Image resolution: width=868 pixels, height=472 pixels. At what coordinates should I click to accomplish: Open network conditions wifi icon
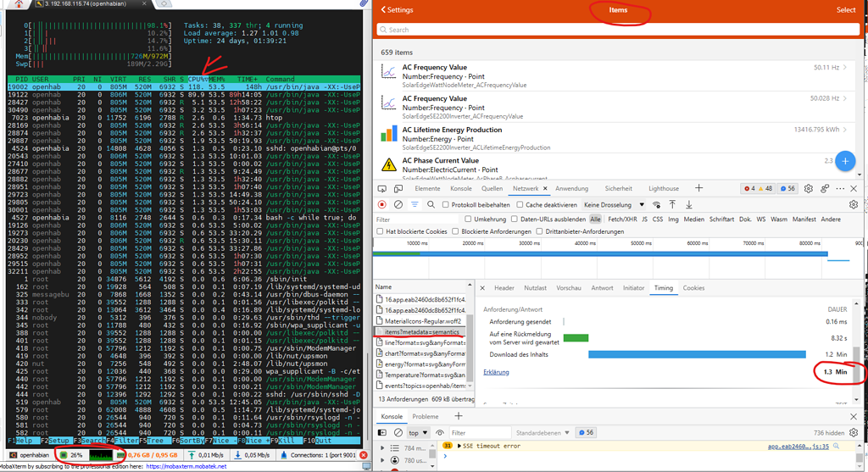[x=657, y=205]
